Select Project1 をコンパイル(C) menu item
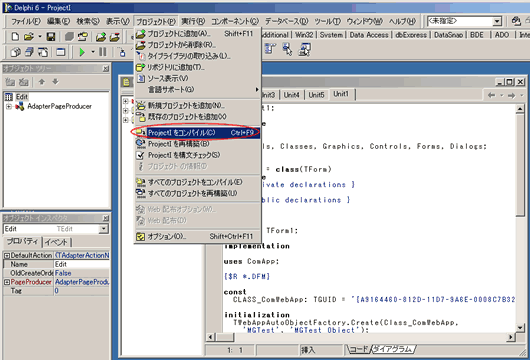Screen dimensions: 530x360 tap(197, 133)
